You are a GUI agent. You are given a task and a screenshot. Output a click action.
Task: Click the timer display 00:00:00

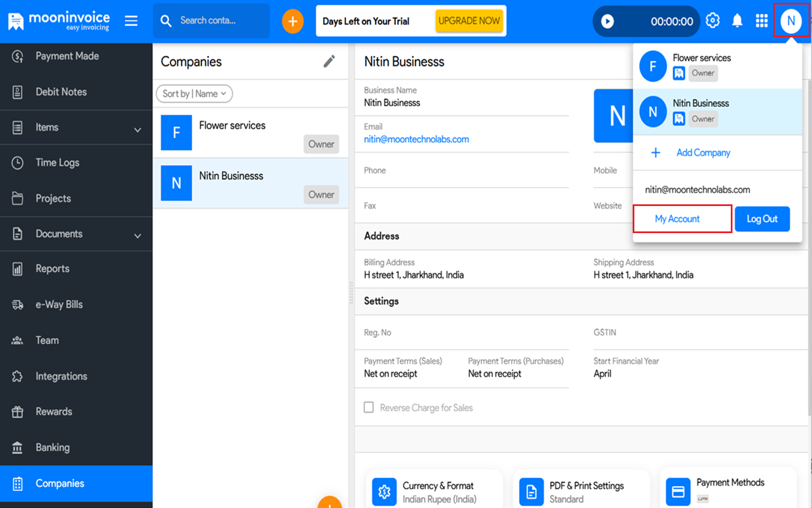(672, 21)
